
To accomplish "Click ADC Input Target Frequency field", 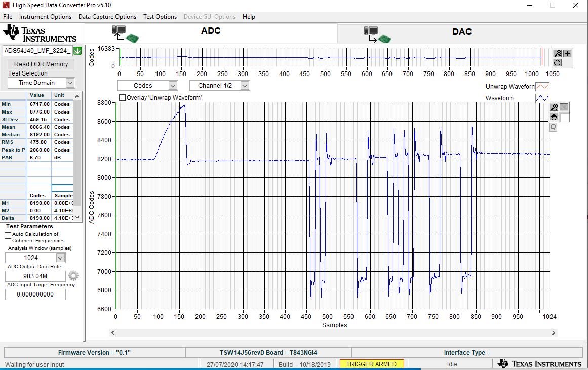I will tap(35, 294).
